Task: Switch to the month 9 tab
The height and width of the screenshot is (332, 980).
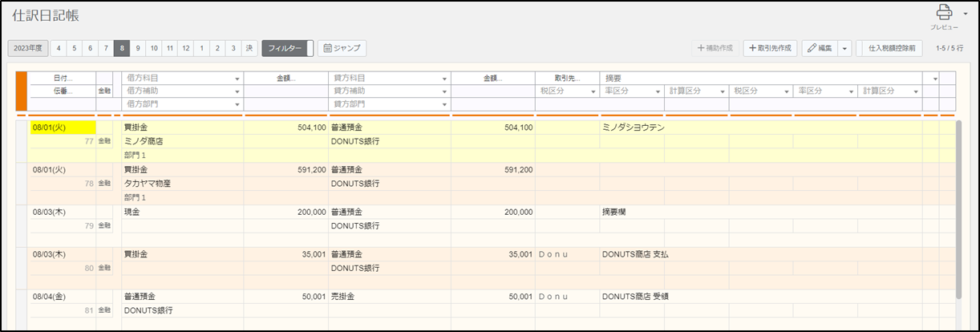Action: pyautogui.click(x=138, y=49)
